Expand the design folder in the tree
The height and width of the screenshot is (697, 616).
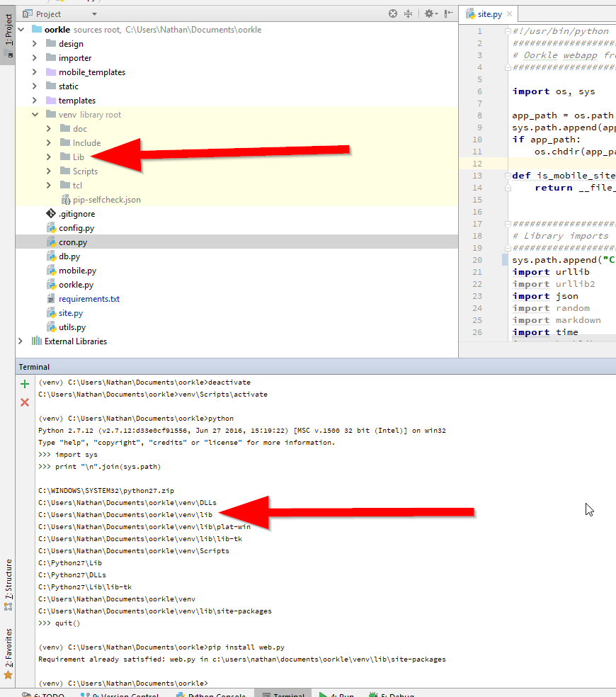tap(33, 43)
